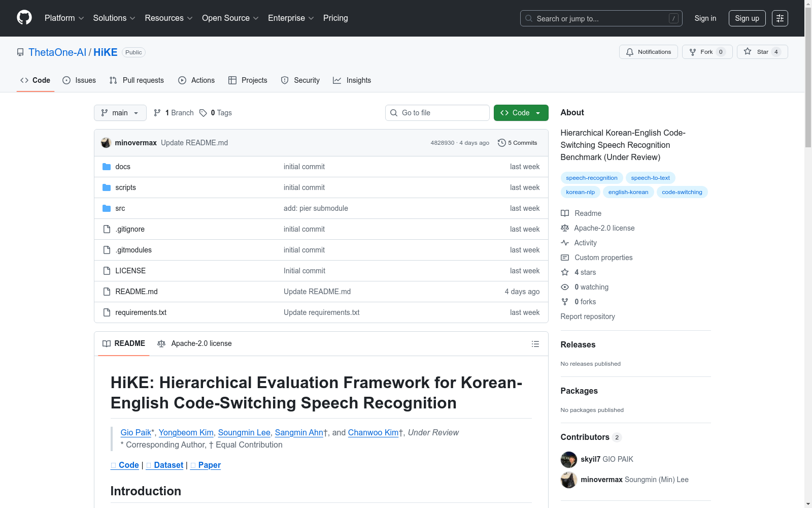Open the korean-nlp topic tag

[581, 192]
